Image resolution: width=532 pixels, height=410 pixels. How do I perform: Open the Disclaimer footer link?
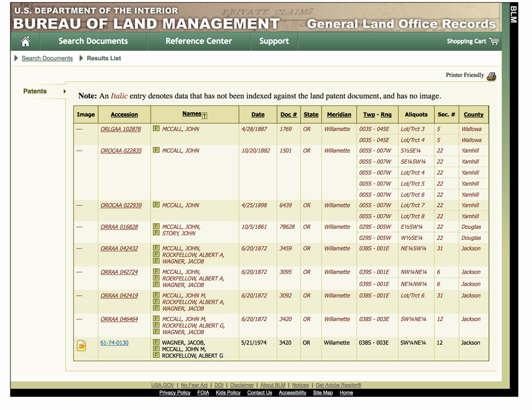(242, 385)
